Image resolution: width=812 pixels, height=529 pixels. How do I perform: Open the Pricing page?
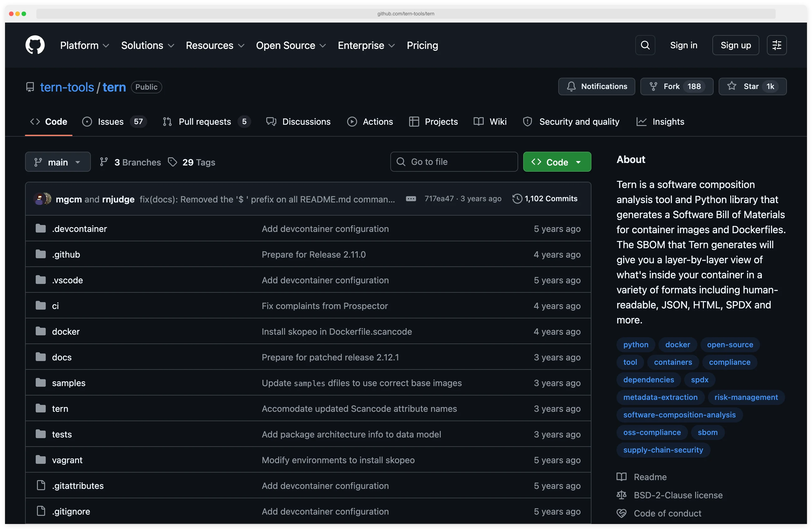click(x=422, y=45)
